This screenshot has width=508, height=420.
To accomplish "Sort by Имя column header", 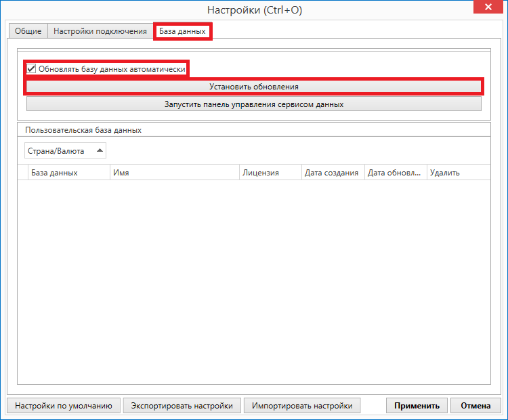I will tap(175, 173).
